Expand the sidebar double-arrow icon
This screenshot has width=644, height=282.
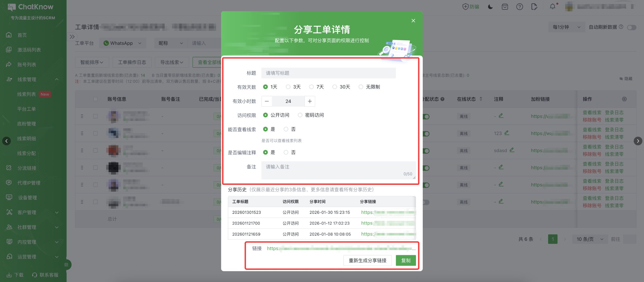click(72, 37)
